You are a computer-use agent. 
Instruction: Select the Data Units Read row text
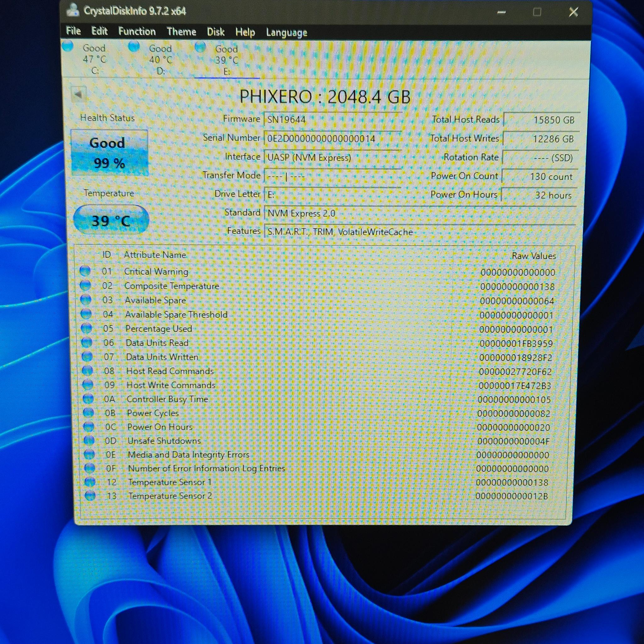point(157,343)
